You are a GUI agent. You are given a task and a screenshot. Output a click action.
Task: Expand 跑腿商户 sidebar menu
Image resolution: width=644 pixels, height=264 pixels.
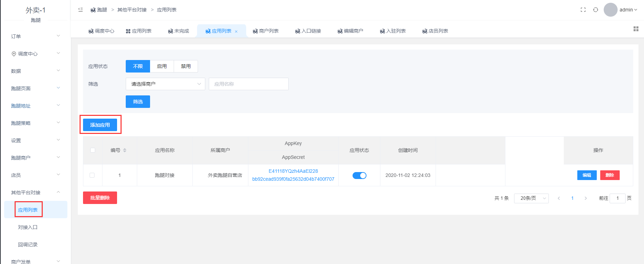click(35, 157)
